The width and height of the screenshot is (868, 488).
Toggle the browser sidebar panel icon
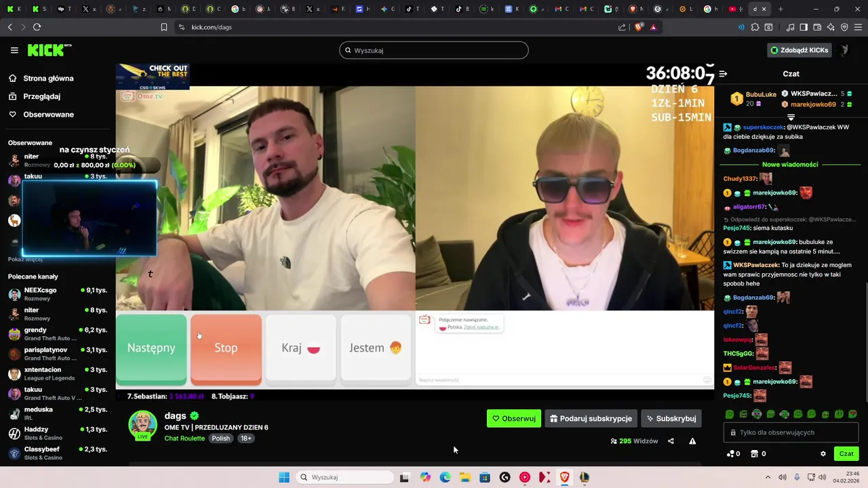pos(804,27)
